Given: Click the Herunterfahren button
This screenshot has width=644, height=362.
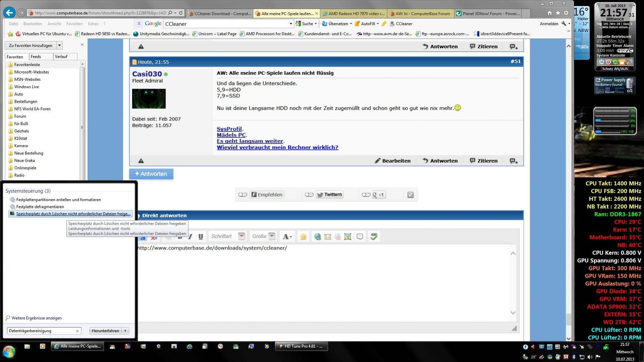Looking at the screenshot, I should coord(105,331).
